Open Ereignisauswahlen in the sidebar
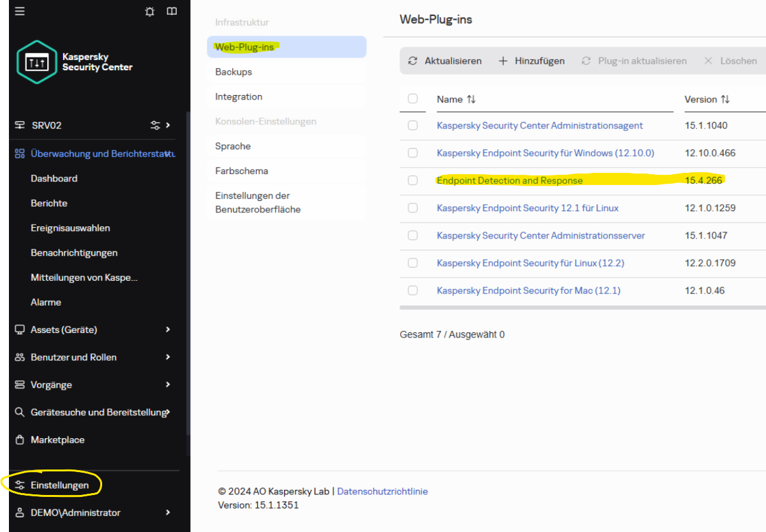The image size is (766, 532). [70, 228]
